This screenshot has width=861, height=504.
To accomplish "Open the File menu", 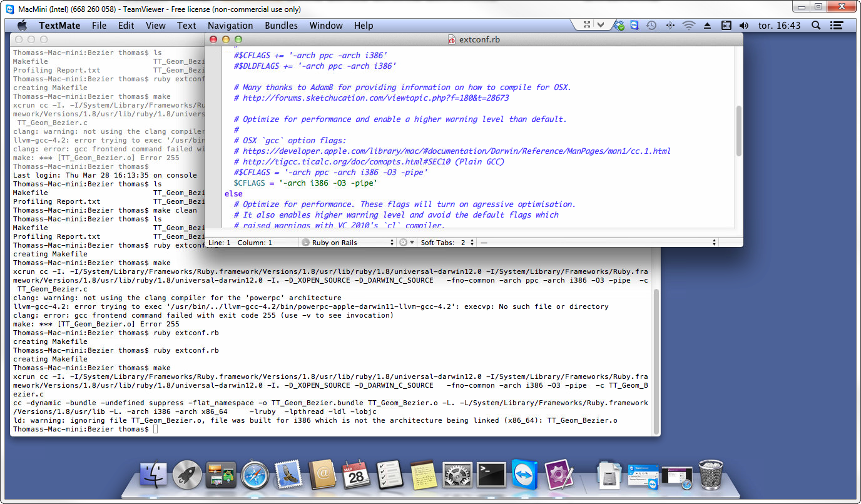I will pos(99,26).
